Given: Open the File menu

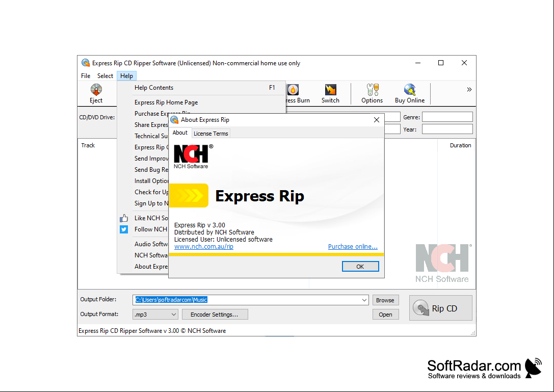Looking at the screenshot, I should [86, 75].
